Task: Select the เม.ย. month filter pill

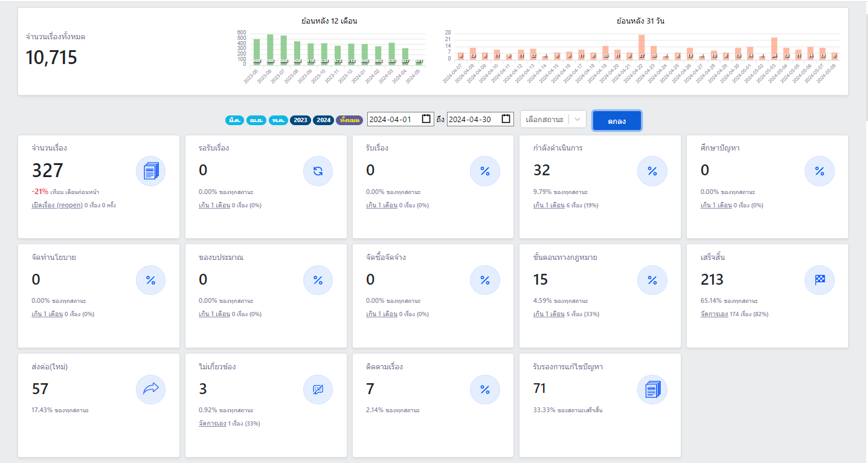Action: click(x=256, y=120)
